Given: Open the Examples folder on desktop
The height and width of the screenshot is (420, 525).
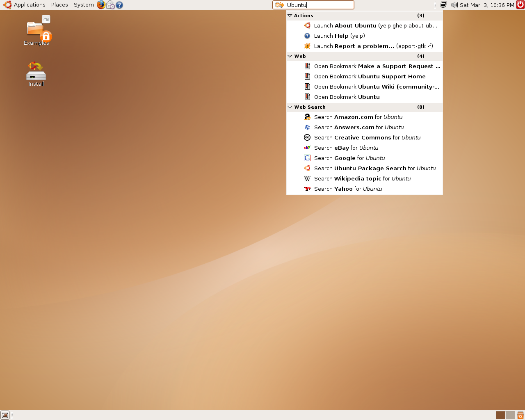Looking at the screenshot, I should (x=37, y=31).
